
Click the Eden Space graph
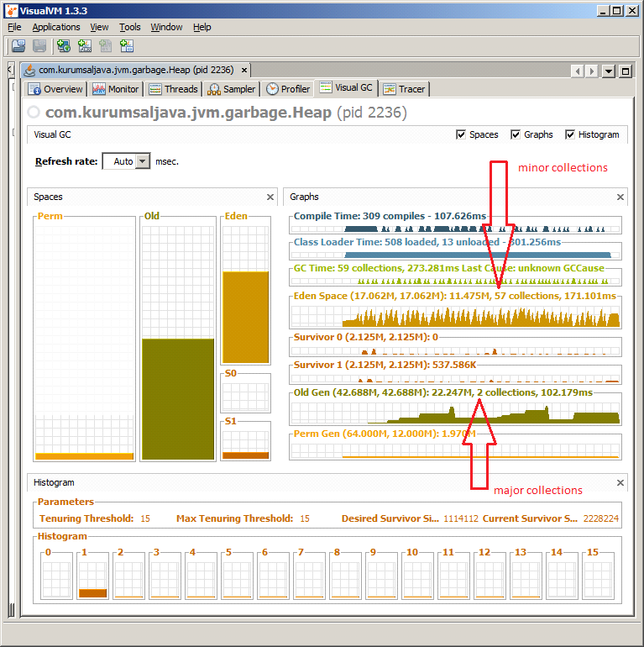tap(455, 316)
